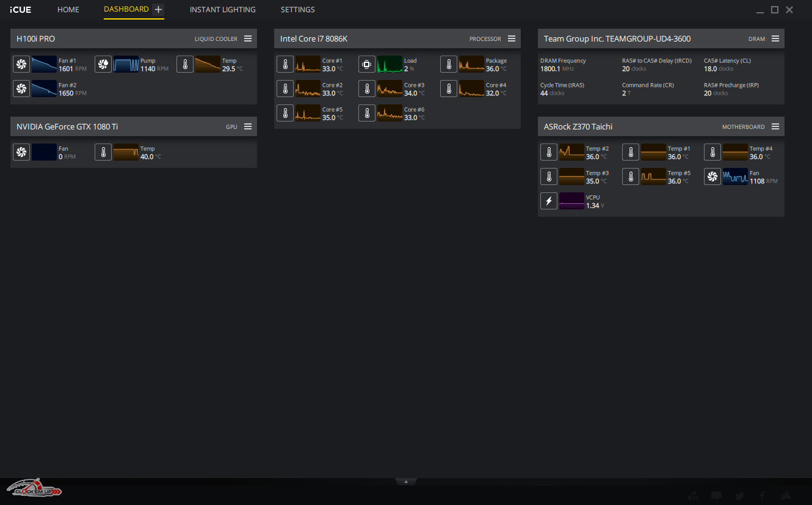Click the DRAM Frequency 1800.1 MHz value
The height and width of the screenshot is (505, 812).
557,69
